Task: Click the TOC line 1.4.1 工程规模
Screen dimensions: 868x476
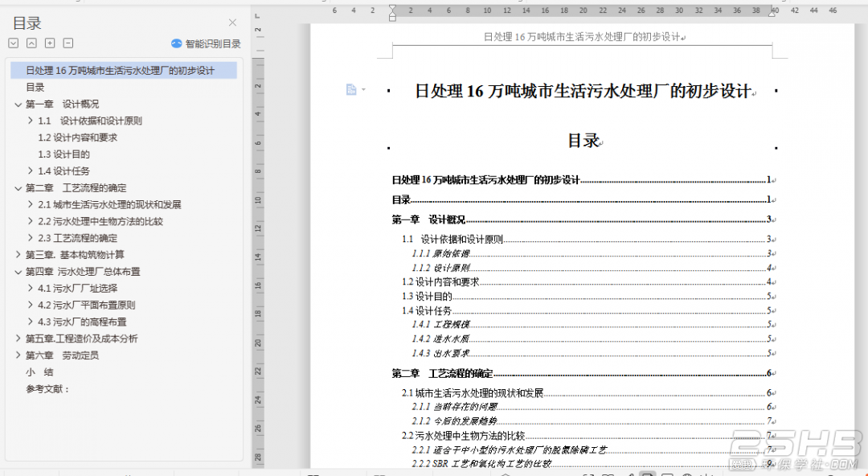Action: click(x=592, y=324)
